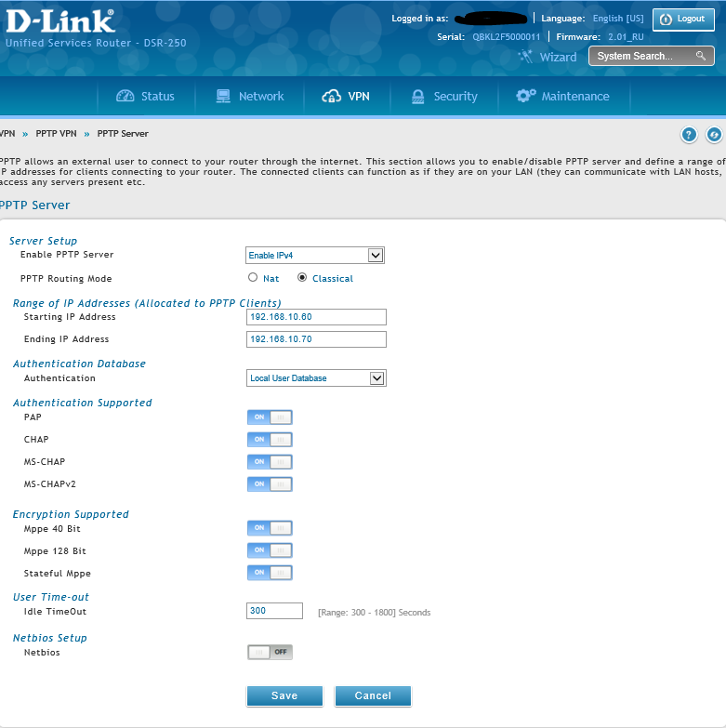This screenshot has width=726, height=728.
Task: Toggle MS-CHAPv2 authentication switch
Action: tap(270, 483)
